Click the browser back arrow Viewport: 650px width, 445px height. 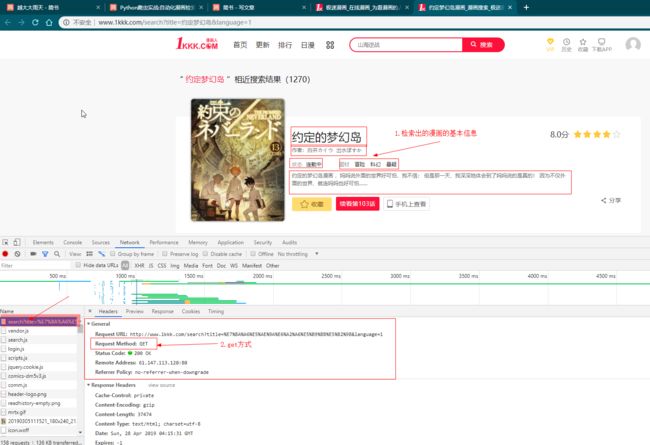tap(8, 22)
